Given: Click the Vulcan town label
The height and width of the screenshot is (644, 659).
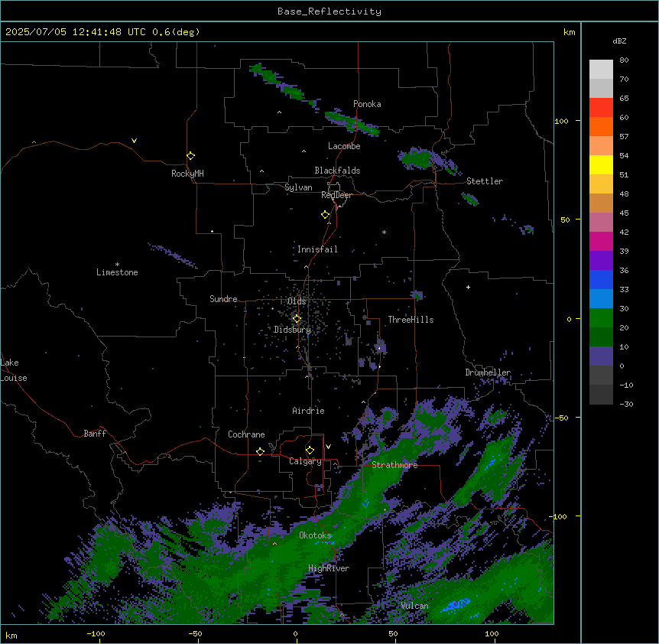Looking at the screenshot, I should pyautogui.click(x=415, y=606).
